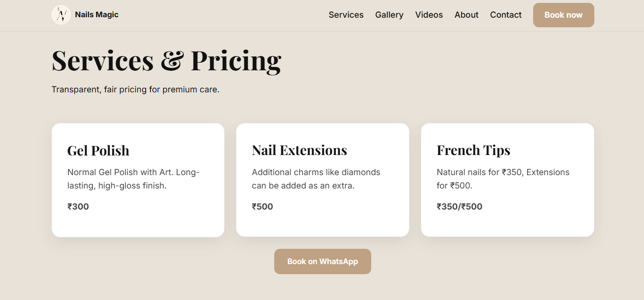Image resolution: width=644 pixels, height=300 pixels.
Task: Click the Nail Extensions heading
Action: click(x=300, y=150)
